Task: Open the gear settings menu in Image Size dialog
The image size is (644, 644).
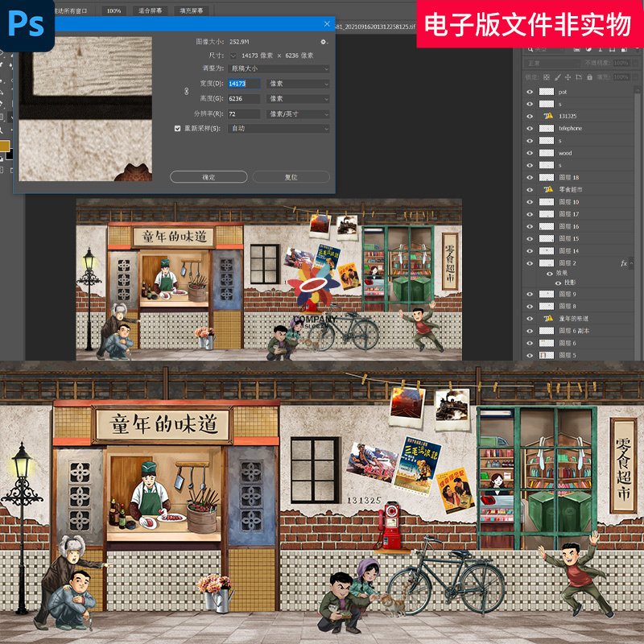Action: (x=324, y=42)
